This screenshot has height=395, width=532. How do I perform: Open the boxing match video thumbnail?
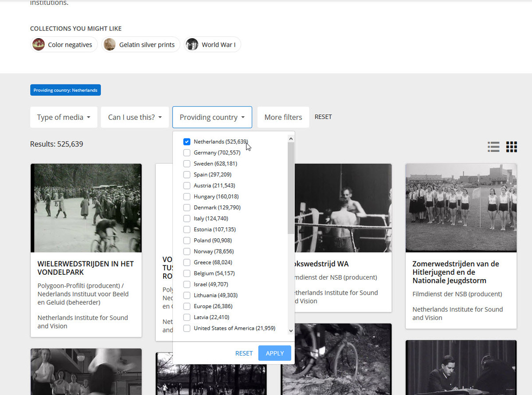pyautogui.click(x=343, y=208)
